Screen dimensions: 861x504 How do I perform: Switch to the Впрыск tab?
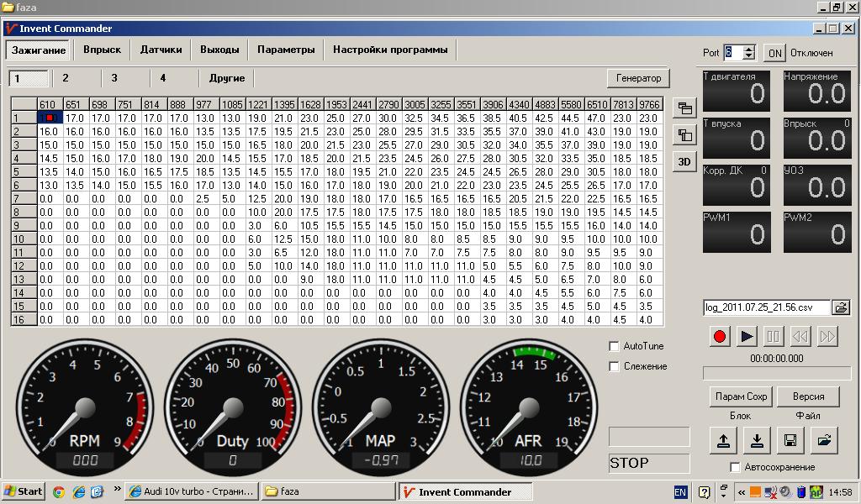coord(102,50)
